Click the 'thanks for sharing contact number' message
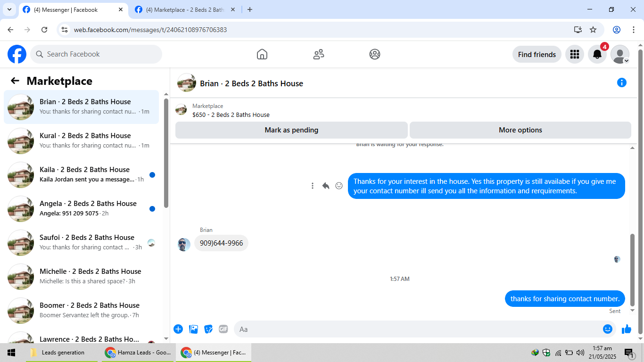The height and width of the screenshot is (362, 644). [565, 299]
